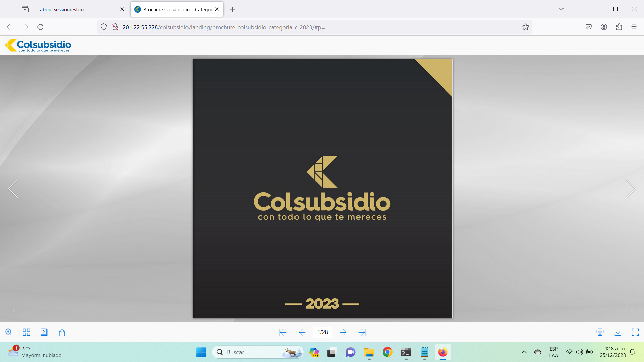
Task: Jump to the last brochure page
Action: point(362,332)
